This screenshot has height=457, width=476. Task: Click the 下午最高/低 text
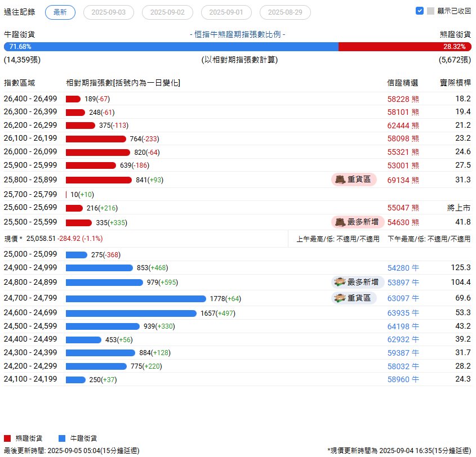tap(429, 239)
